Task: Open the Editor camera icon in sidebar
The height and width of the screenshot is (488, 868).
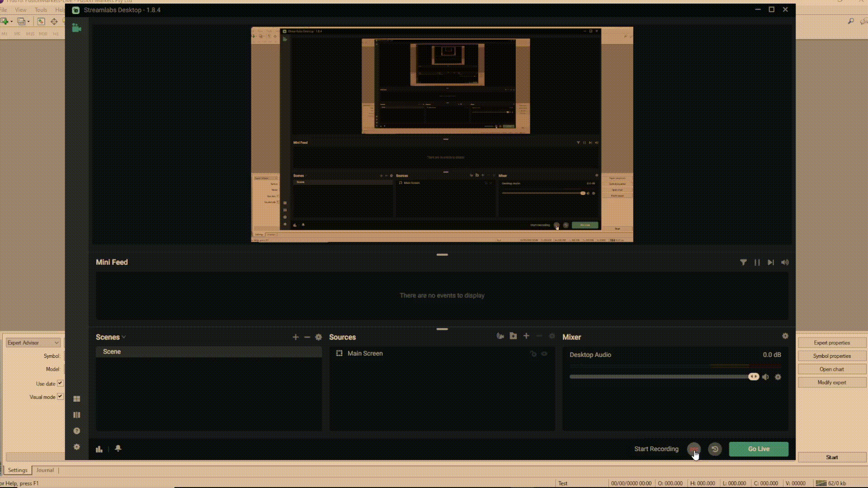Action: point(76,28)
